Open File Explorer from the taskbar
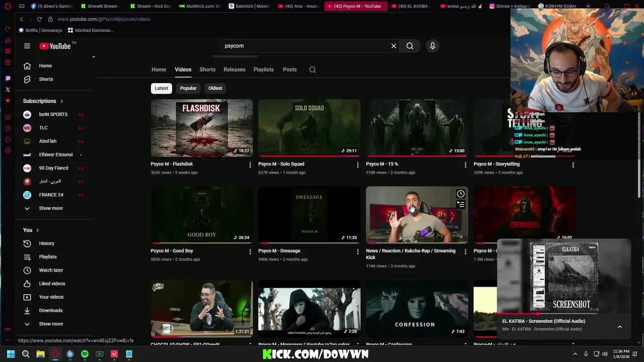This screenshot has height=362, width=644. coord(40,354)
